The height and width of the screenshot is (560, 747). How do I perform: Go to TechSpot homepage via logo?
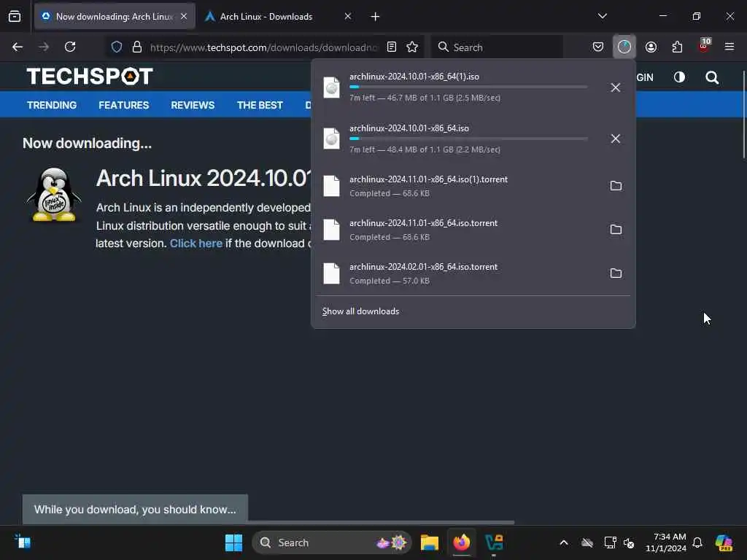[90, 76]
